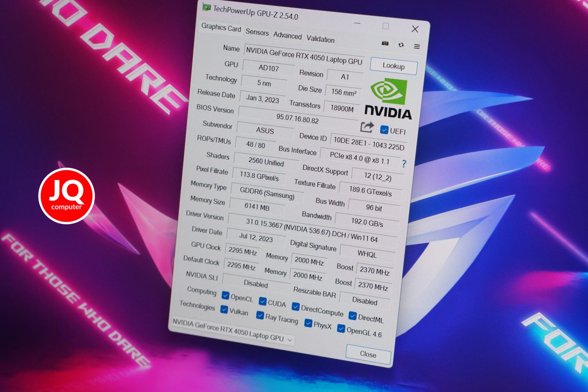This screenshot has width=588, height=392.
Task: Click the Lookup button
Action: [394, 66]
